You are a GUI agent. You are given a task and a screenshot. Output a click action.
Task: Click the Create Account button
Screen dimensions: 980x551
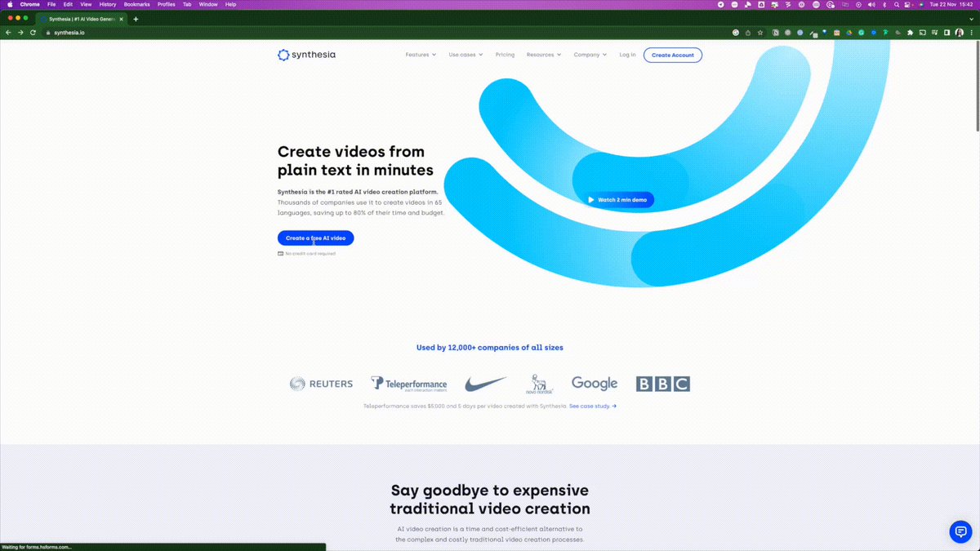click(672, 55)
